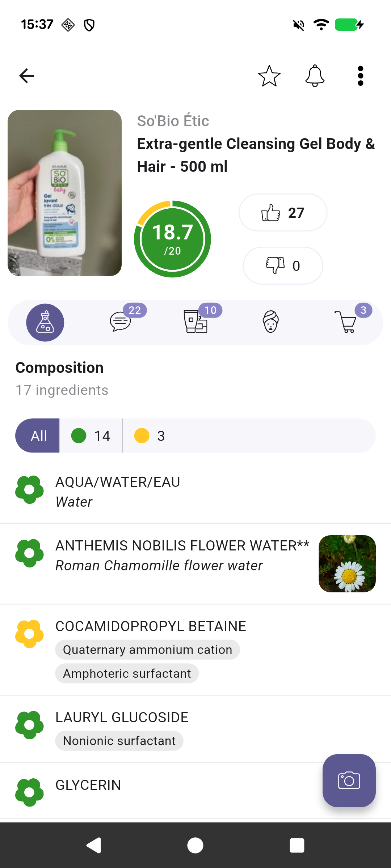391x868 pixels.
Task: Open the three-dot overflow menu
Action: click(360, 76)
